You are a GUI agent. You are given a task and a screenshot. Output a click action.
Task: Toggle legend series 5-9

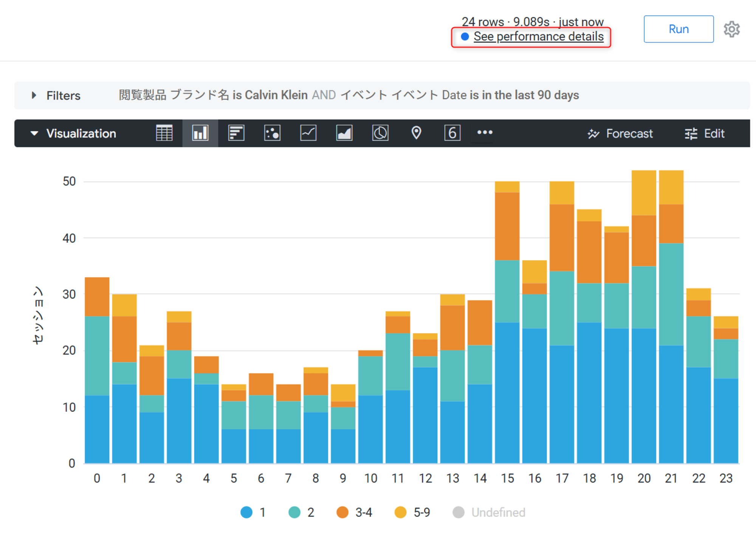pyautogui.click(x=412, y=512)
